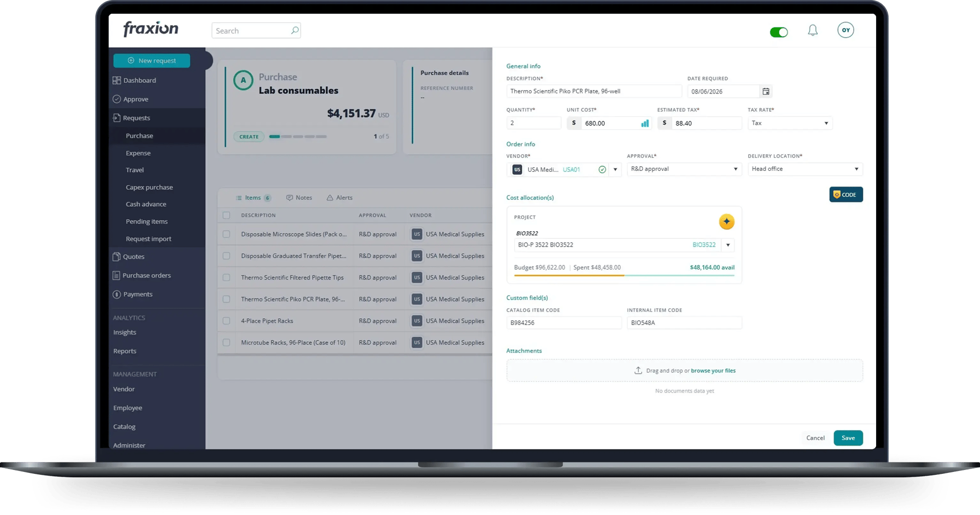This screenshot has width=980, height=515.
Task: Click the Catalog item code field
Action: tap(563, 323)
